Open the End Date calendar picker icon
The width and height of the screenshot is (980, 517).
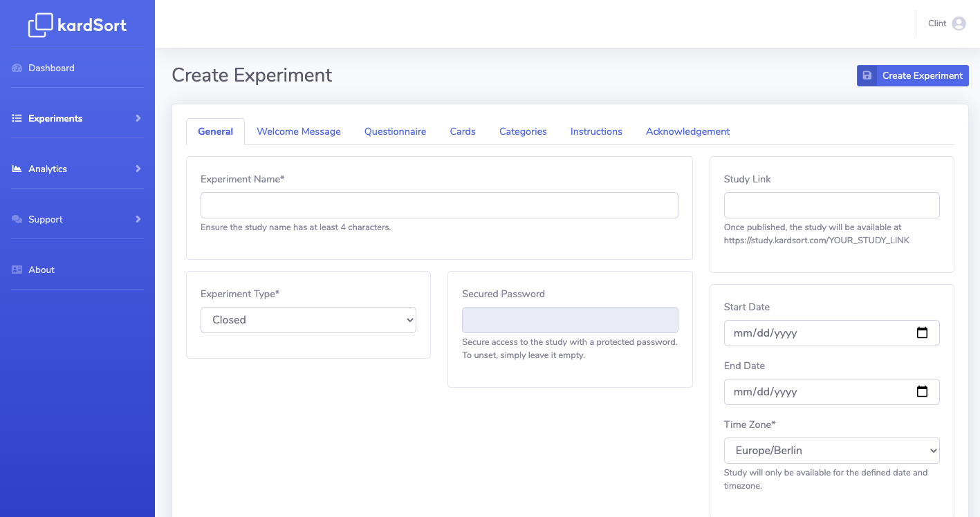pyautogui.click(x=922, y=392)
